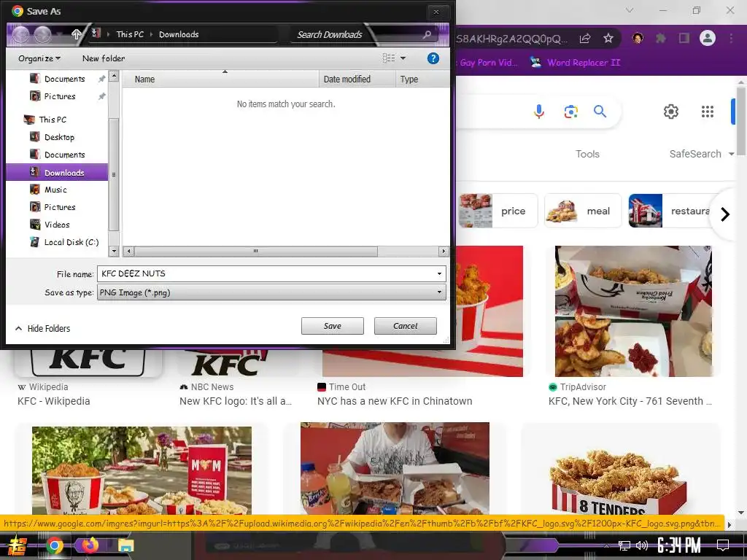
Task: Sort files by Name column
Action: click(220, 79)
